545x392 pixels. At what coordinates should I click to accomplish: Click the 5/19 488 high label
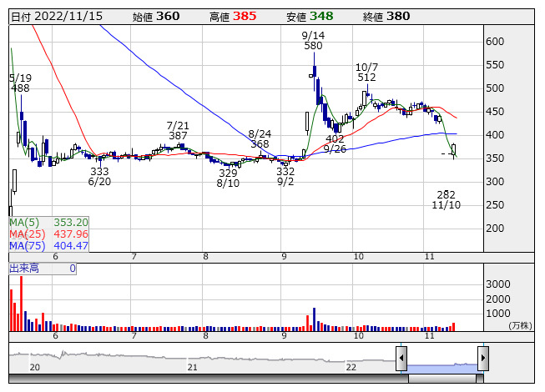21,83
